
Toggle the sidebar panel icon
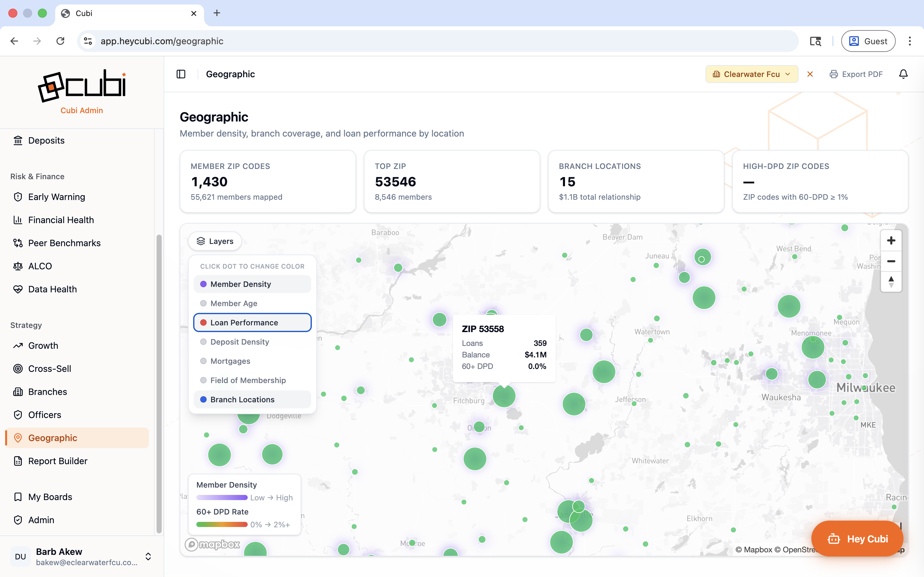[181, 74]
